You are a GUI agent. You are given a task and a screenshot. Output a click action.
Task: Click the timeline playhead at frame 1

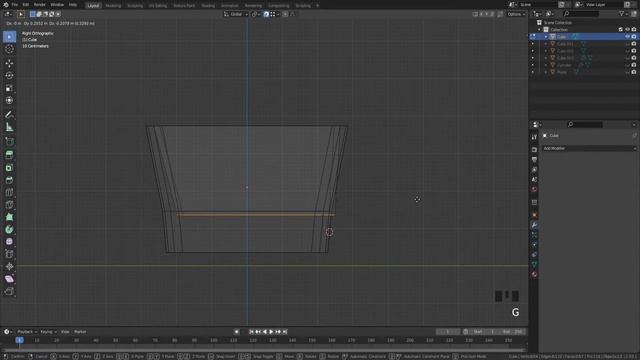[x=19, y=340]
